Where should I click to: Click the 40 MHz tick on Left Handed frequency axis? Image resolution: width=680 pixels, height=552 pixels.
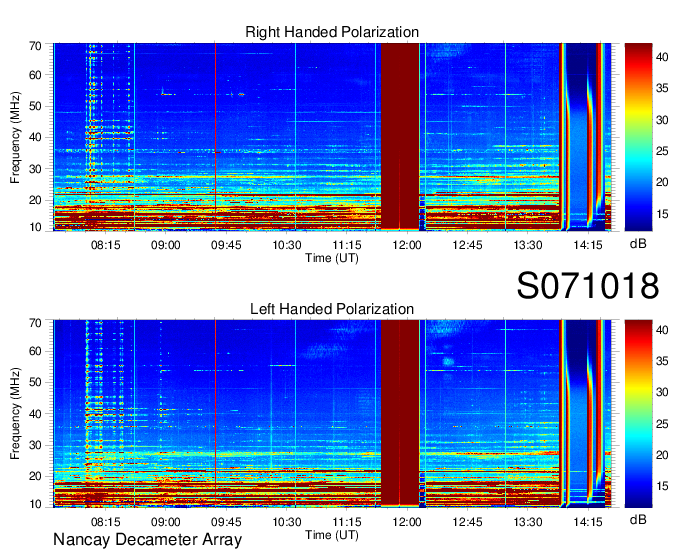(x=35, y=414)
